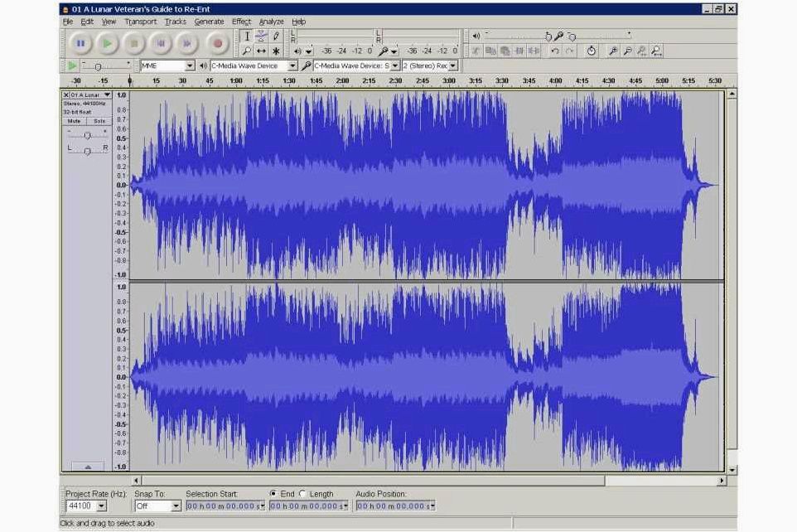
Task: Click the Zoom In icon
Action: [x=614, y=51]
